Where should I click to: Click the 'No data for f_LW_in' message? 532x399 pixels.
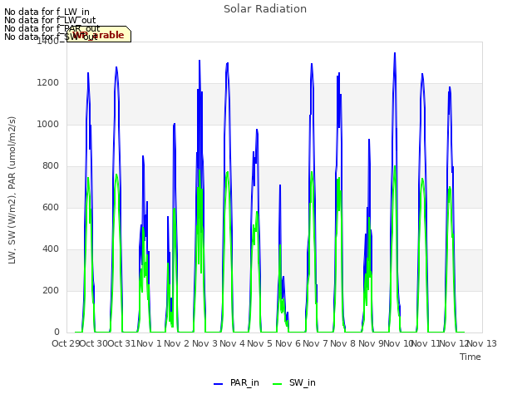pyautogui.click(x=47, y=12)
